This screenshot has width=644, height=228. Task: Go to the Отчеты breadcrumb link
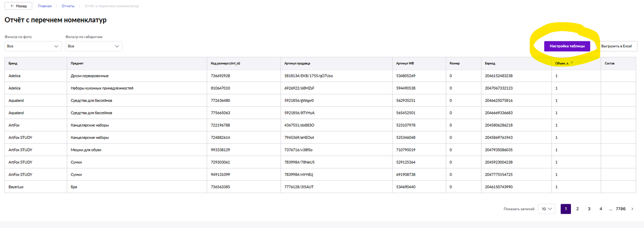click(x=68, y=5)
